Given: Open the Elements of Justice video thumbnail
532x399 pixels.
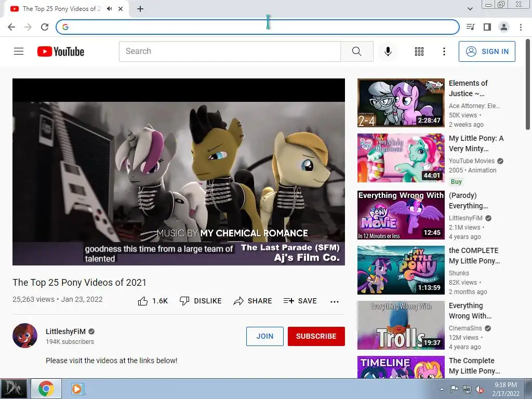Looking at the screenshot, I should [x=401, y=103].
